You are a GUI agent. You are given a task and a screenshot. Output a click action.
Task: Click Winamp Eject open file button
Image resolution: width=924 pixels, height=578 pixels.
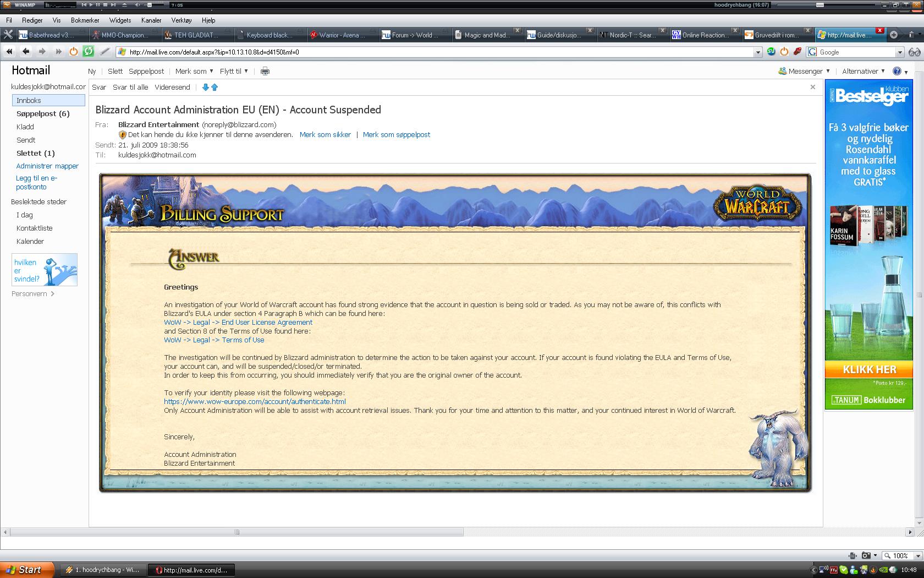coord(124,4)
